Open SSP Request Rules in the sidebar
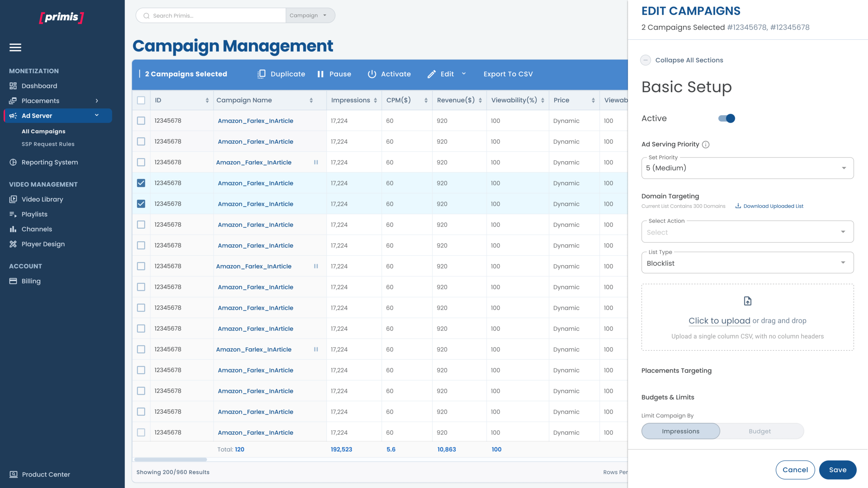 click(48, 144)
